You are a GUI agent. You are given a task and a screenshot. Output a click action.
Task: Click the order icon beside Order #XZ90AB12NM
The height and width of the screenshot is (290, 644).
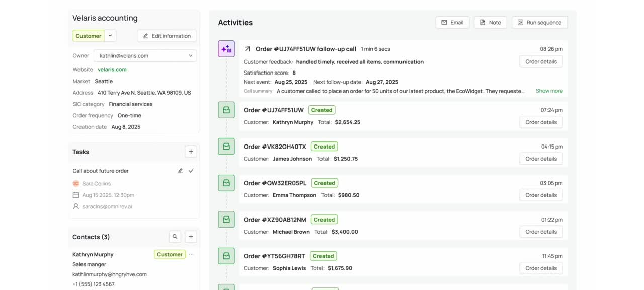click(226, 220)
